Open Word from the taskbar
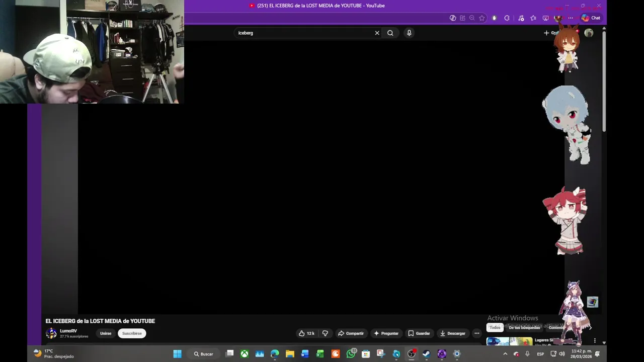 coord(305,354)
